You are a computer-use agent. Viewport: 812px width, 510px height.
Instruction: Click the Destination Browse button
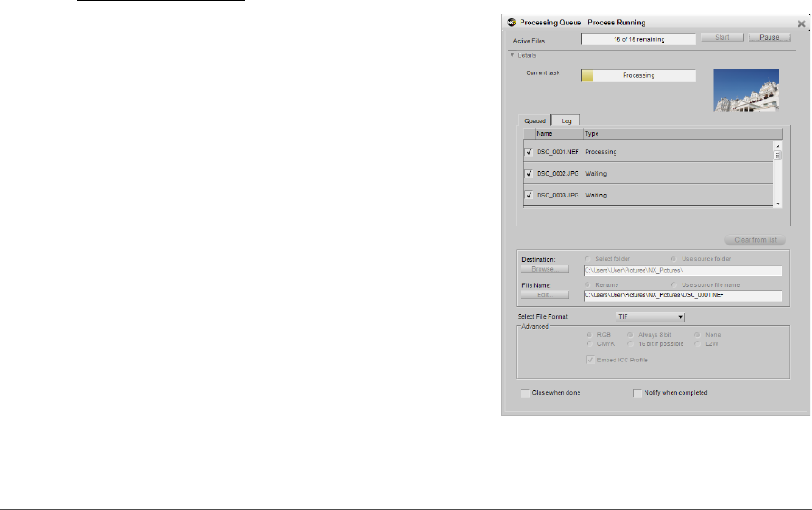[x=545, y=269]
